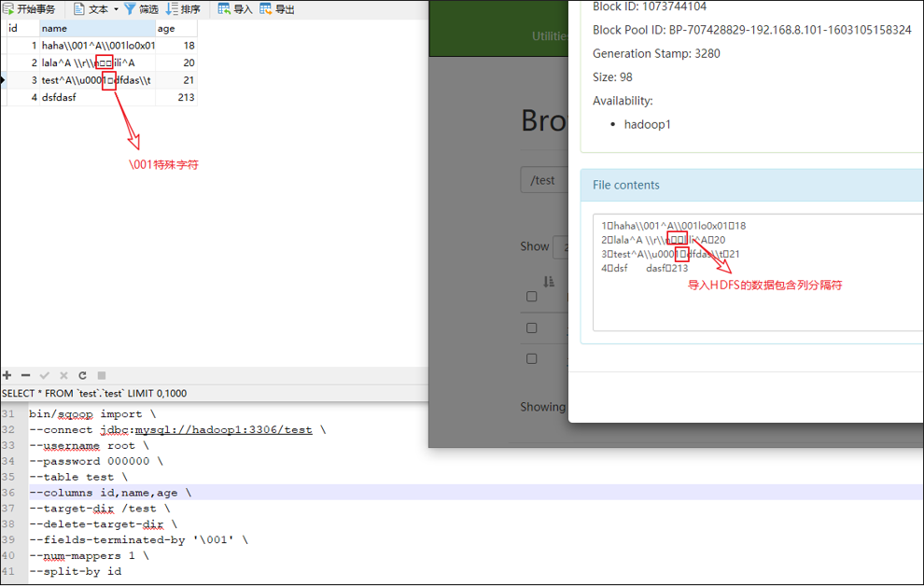This screenshot has width=924, height=586.
Task: Open the Utilities menu in Hadoop navbar
Action: pos(550,36)
